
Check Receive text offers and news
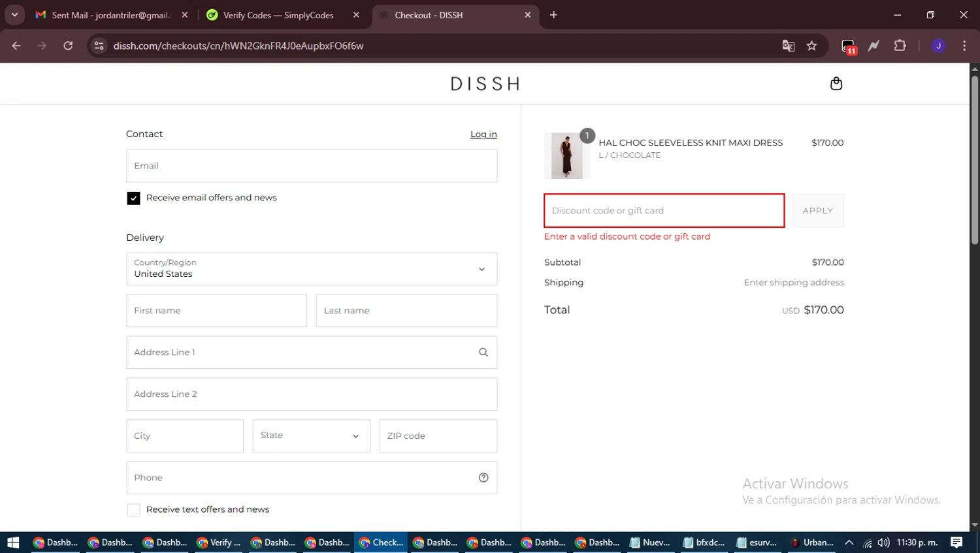[x=133, y=510]
